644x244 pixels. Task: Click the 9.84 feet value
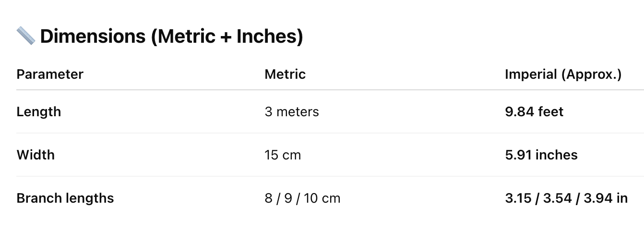(534, 111)
